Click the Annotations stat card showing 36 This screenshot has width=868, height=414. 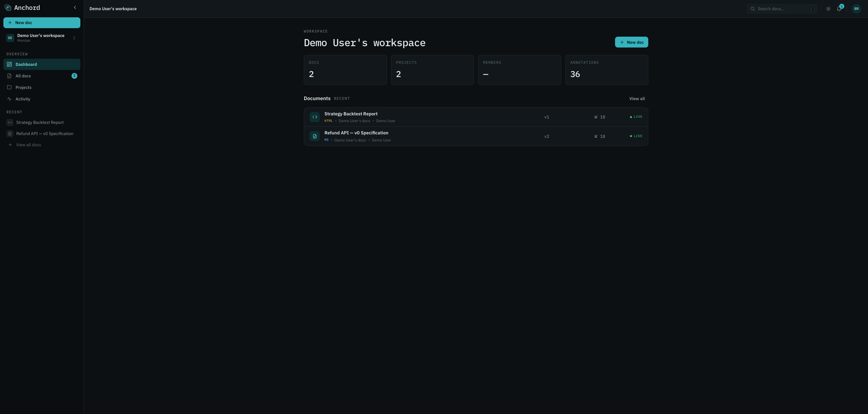(607, 70)
